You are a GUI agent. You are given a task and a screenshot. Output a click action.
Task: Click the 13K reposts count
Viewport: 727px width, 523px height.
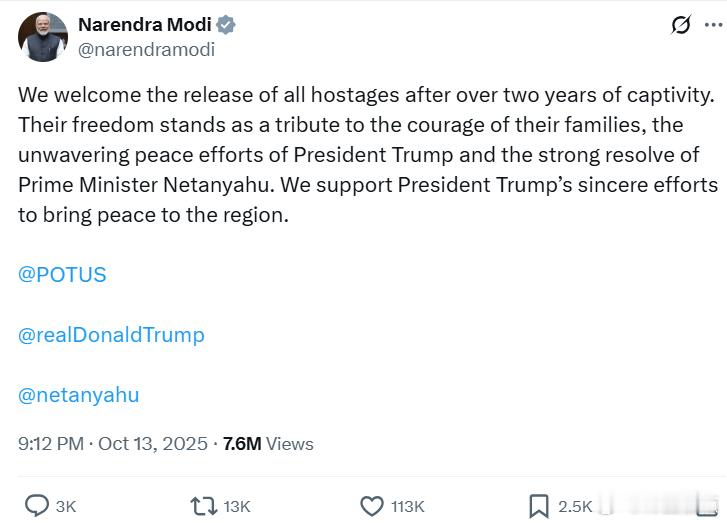tap(237, 506)
